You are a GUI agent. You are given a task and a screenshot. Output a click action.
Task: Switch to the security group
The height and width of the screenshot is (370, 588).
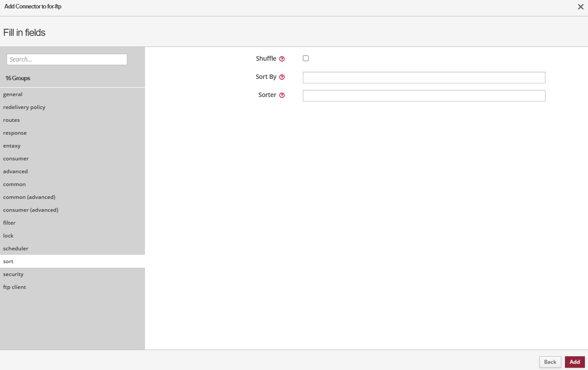coord(13,274)
